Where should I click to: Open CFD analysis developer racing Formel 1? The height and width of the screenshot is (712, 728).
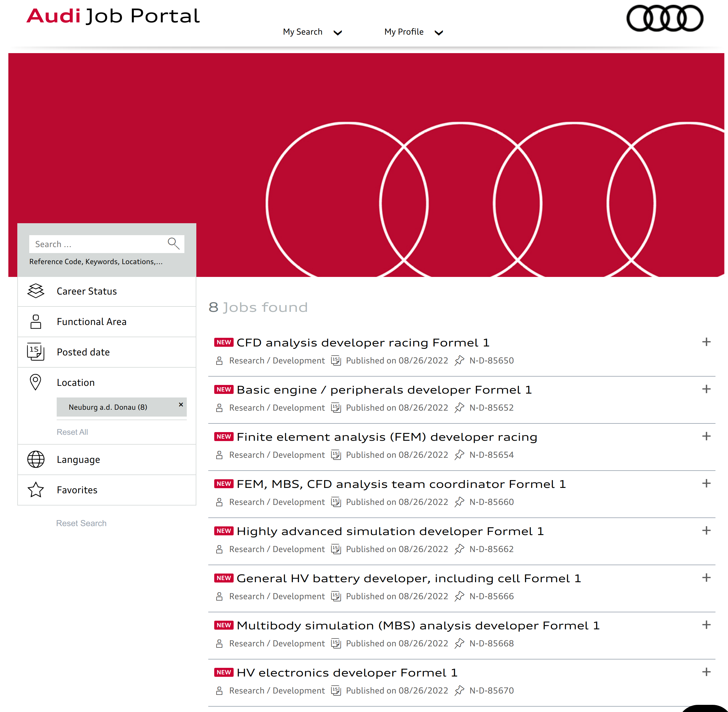363,343
